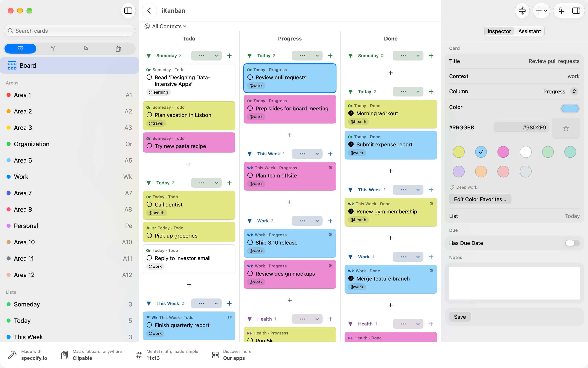Click the sparkles assistant icon
The width and height of the screenshot is (588, 368).
coord(561,11)
